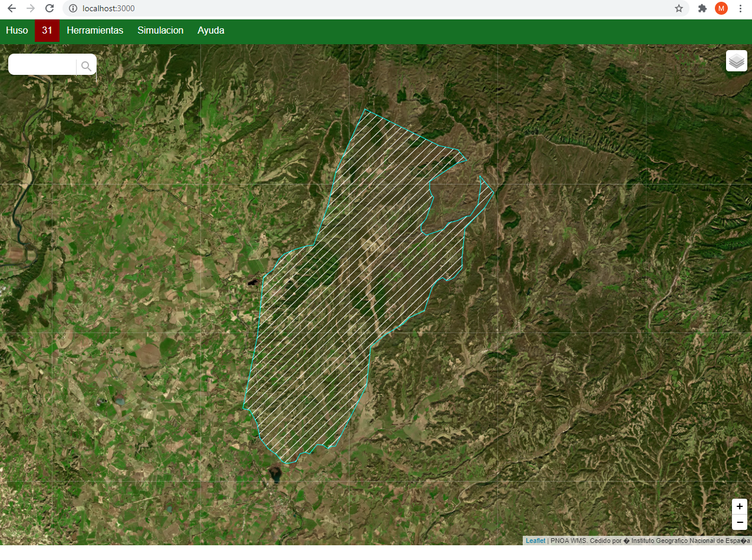This screenshot has height=560, width=752.
Task: Select the Huso 31 button
Action: coord(47,31)
